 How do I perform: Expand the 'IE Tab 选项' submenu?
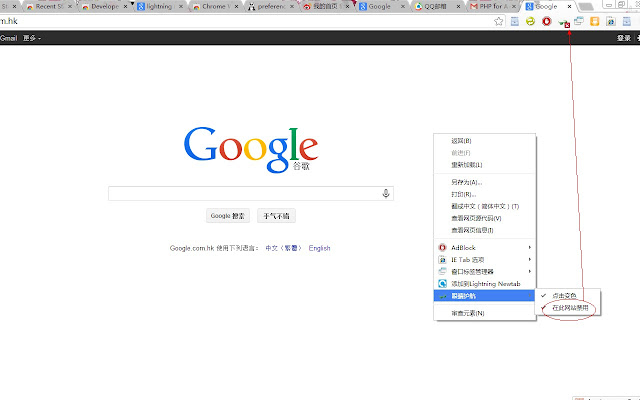tap(484, 260)
